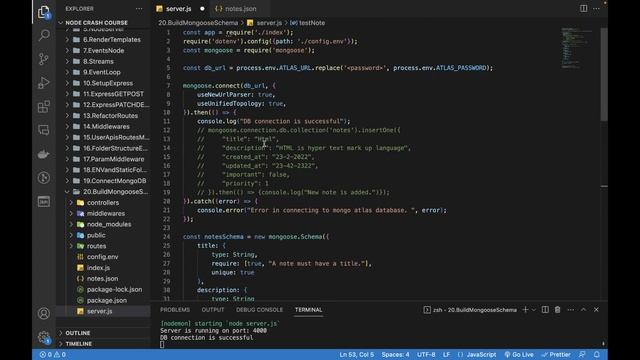Open notifications bell in status bar
The height and width of the screenshot is (360, 640).
click(597, 354)
